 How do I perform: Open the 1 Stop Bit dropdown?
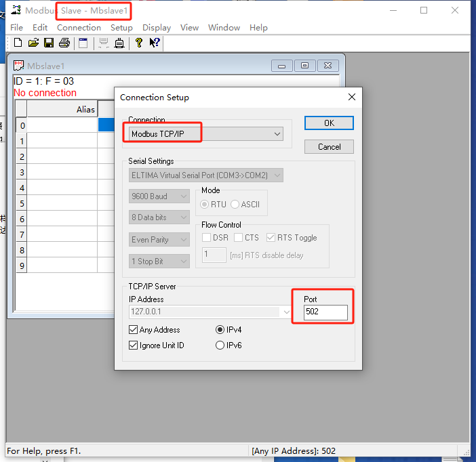point(159,261)
